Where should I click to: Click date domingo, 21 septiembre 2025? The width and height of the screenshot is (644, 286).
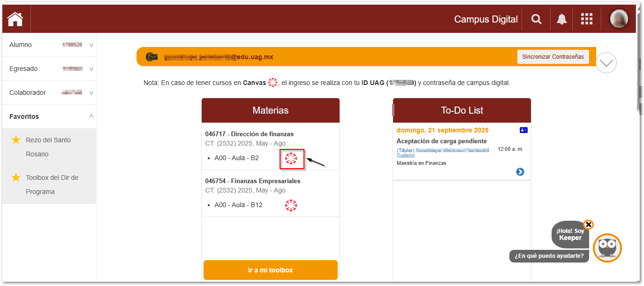point(442,130)
